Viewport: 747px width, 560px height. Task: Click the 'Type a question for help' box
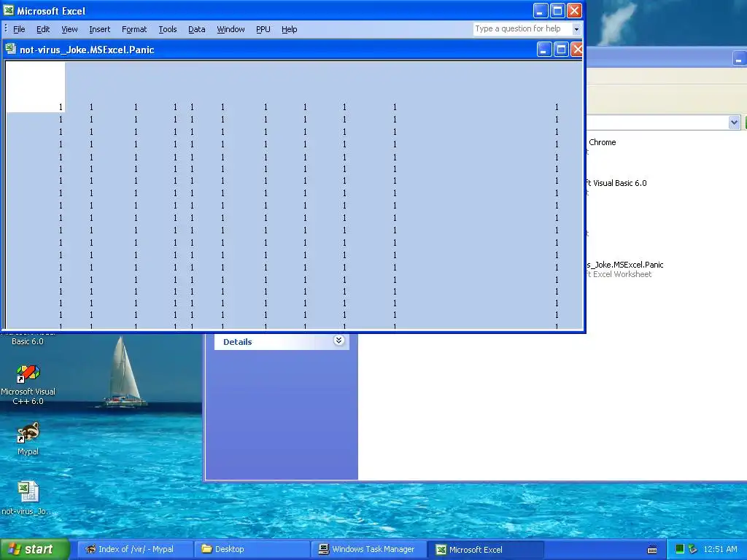tap(522, 28)
